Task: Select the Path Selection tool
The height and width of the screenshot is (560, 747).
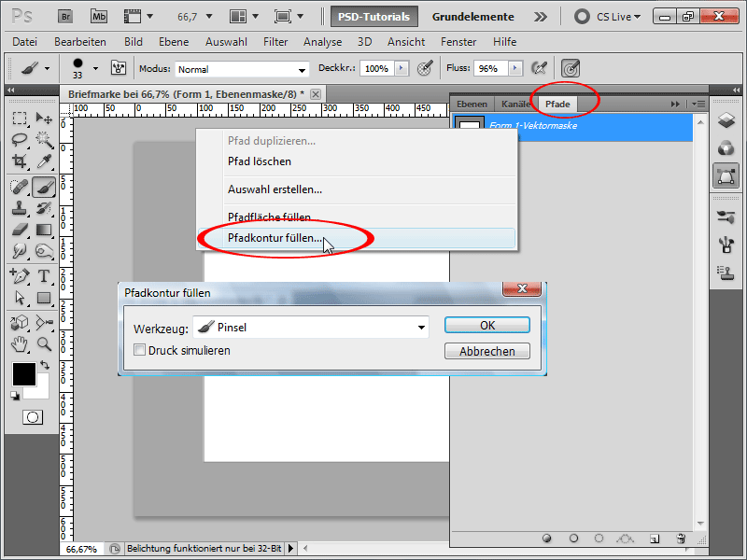Action: point(20,298)
